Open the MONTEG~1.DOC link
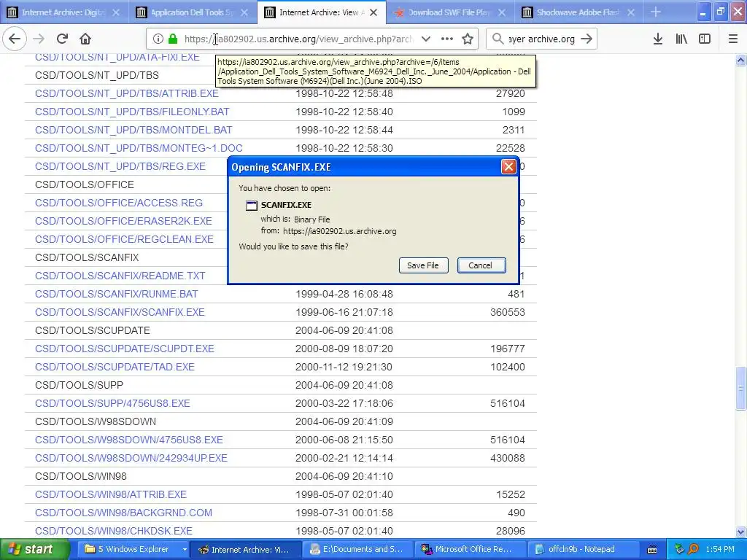Screen dimensions: 747x560 click(139, 148)
